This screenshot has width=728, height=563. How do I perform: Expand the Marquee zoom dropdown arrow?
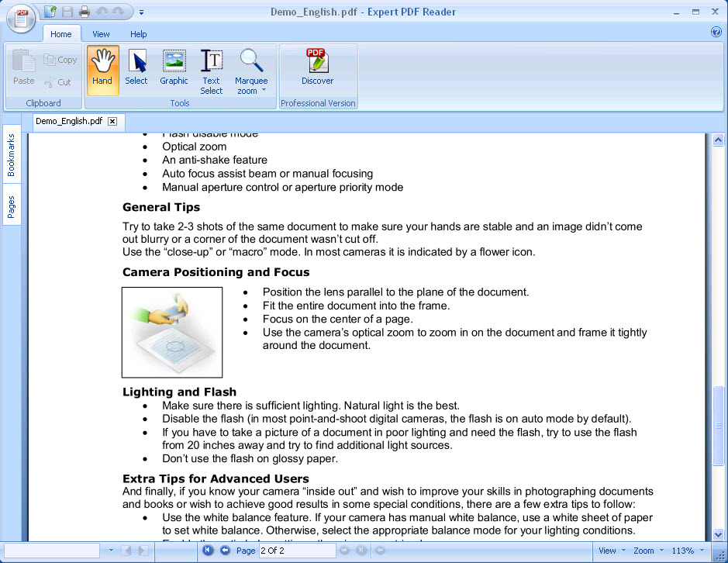(x=264, y=90)
